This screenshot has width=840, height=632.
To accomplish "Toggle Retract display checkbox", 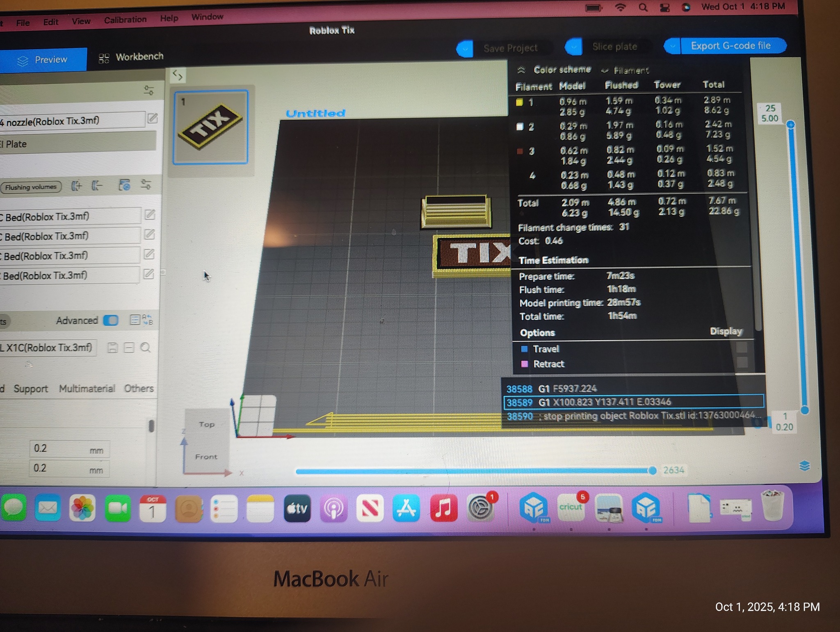I will tap(742, 362).
